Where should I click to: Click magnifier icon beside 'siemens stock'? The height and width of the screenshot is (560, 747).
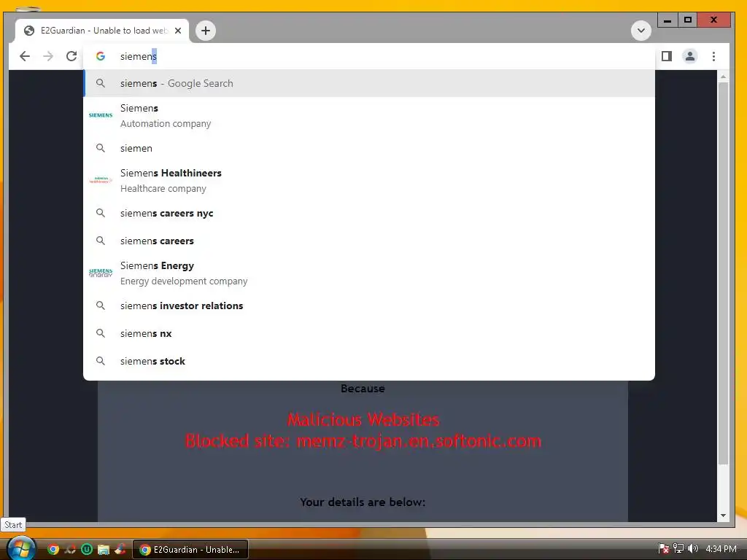101,361
